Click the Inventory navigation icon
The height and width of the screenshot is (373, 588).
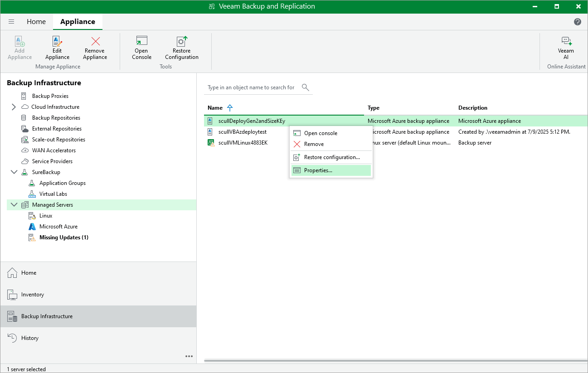click(12, 295)
